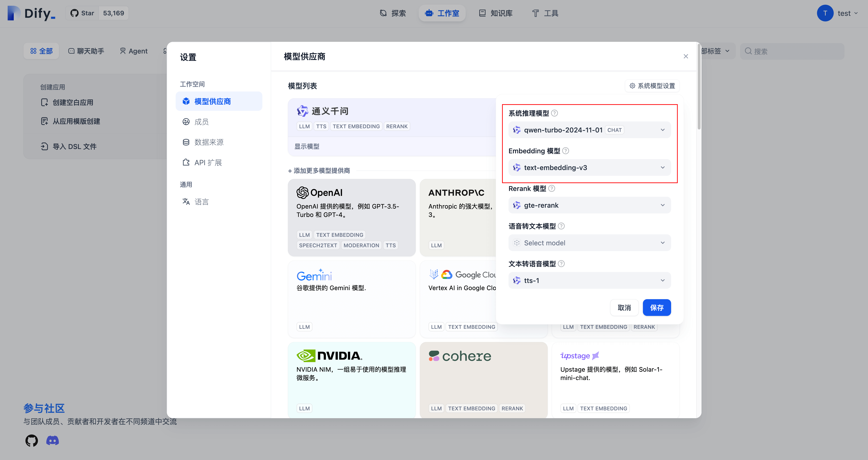The image size is (868, 460).
Task: Select the Anthropic provider card
Action: (458, 217)
